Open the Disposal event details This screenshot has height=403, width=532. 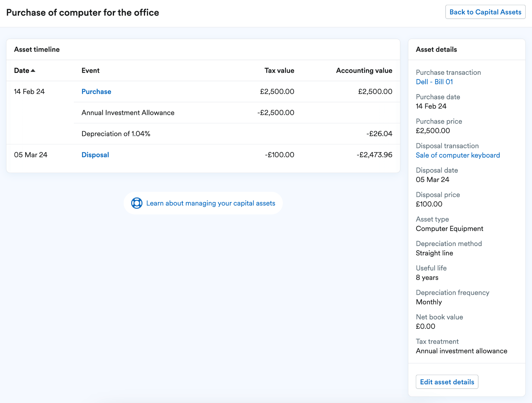point(95,155)
